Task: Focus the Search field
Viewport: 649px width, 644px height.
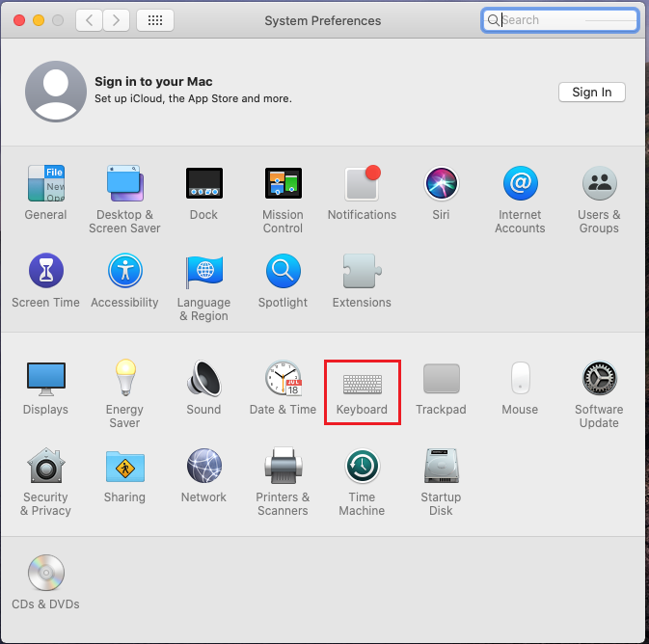Action: click(x=560, y=20)
